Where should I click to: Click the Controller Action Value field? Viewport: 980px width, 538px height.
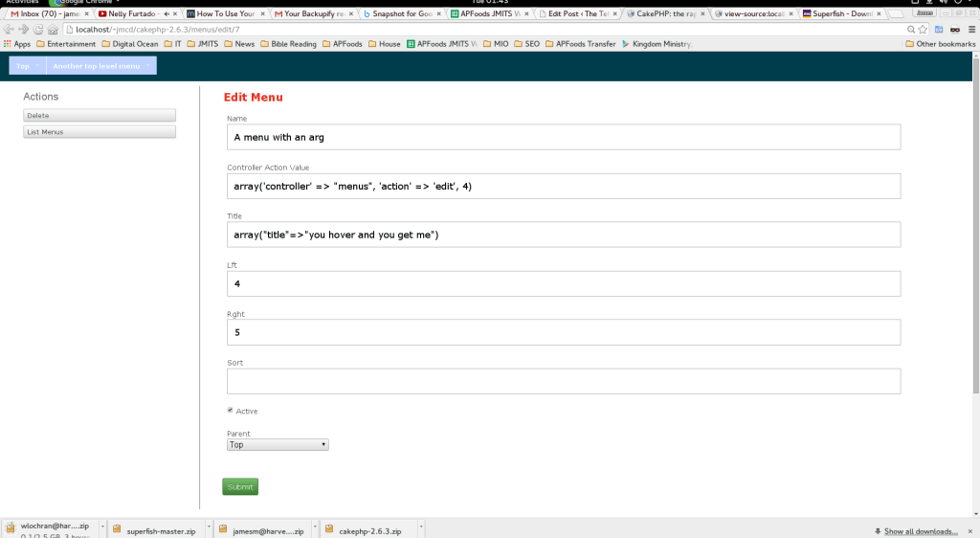point(564,187)
